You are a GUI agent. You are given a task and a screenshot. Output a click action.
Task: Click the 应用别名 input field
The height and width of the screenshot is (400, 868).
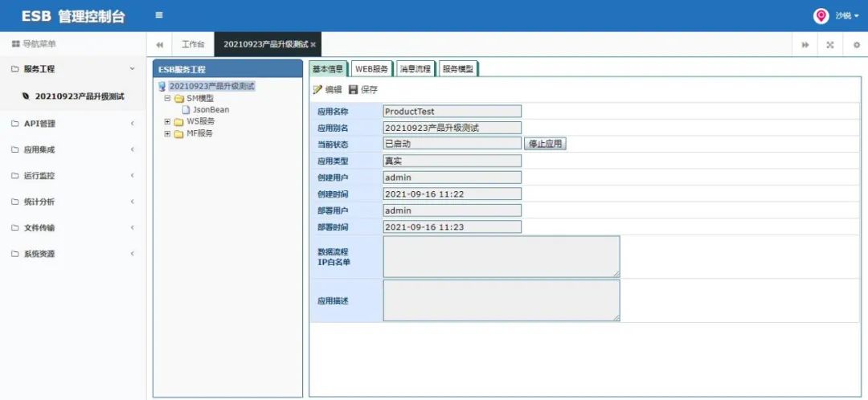452,128
